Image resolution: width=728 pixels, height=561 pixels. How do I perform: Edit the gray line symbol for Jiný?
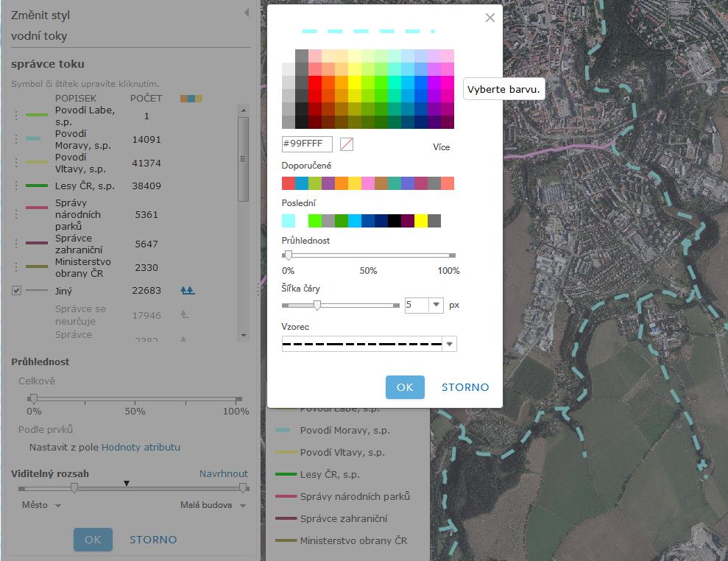[37, 290]
